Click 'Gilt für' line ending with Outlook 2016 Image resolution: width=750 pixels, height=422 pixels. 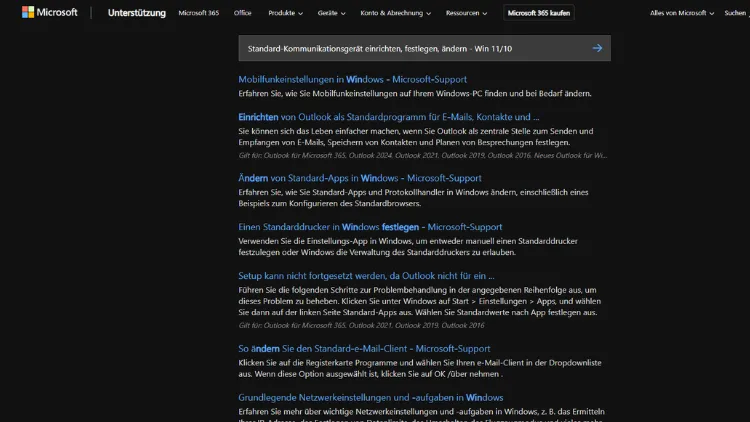(x=361, y=325)
